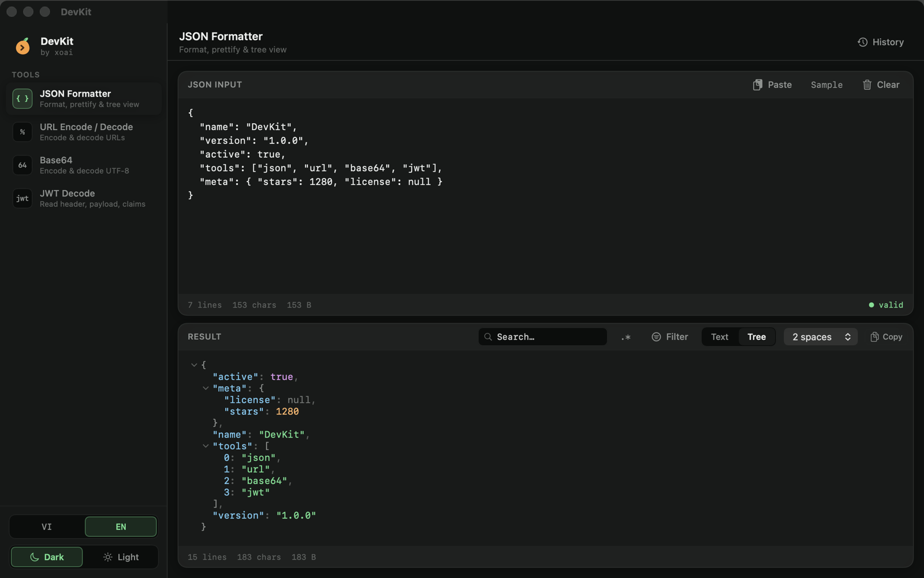Switch result view to Tree
The height and width of the screenshot is (578, 924).
coord(757,337)
